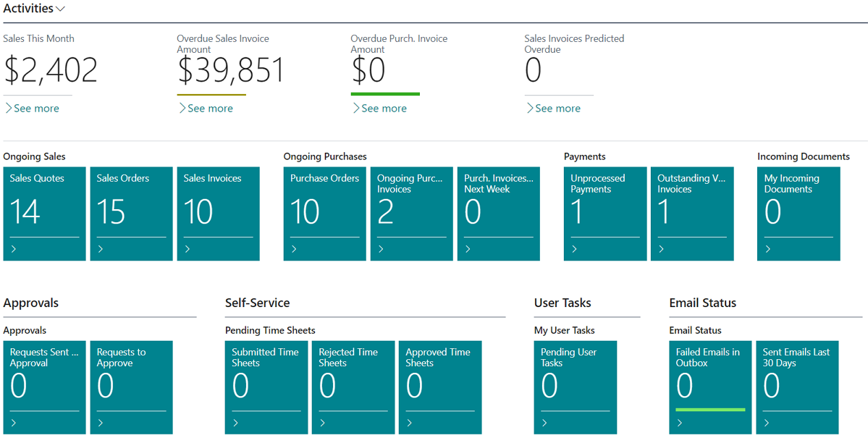Open the Sales Quotes tile

click(x=45, y=214)
